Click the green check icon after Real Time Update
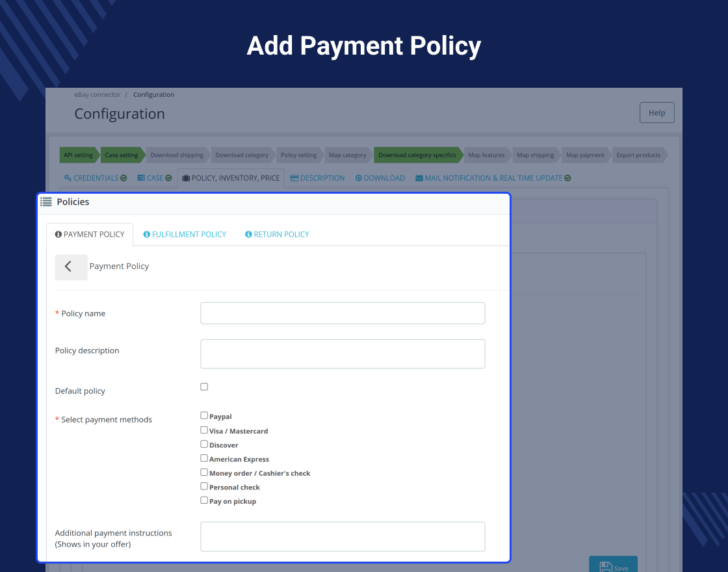This screenshot has height=572, width=728. [567, 178]
